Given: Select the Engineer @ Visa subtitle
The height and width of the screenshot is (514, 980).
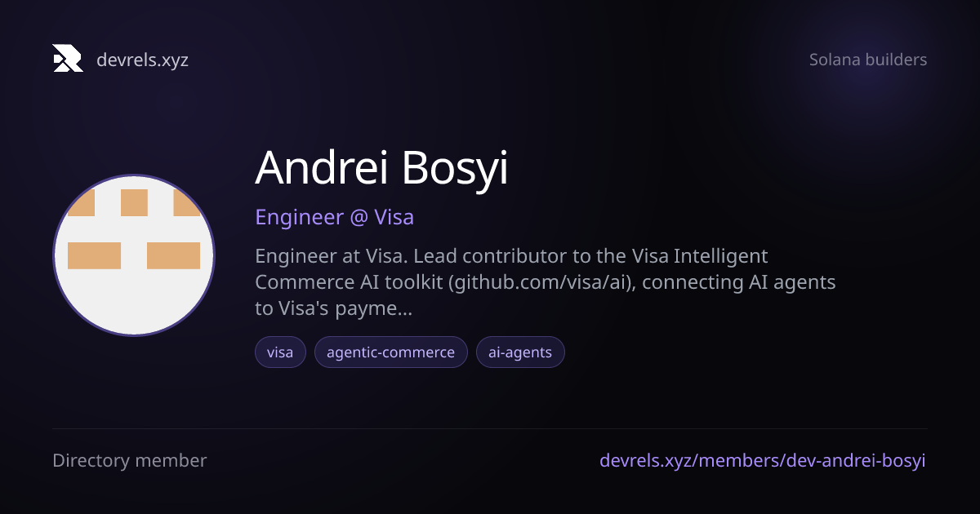Looking at the screenshot, I should (335, 217).
